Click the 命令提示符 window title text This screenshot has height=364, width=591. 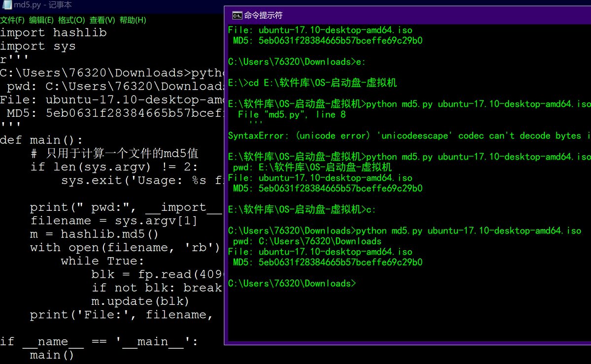pyautogui.click(x=263, y=15)
